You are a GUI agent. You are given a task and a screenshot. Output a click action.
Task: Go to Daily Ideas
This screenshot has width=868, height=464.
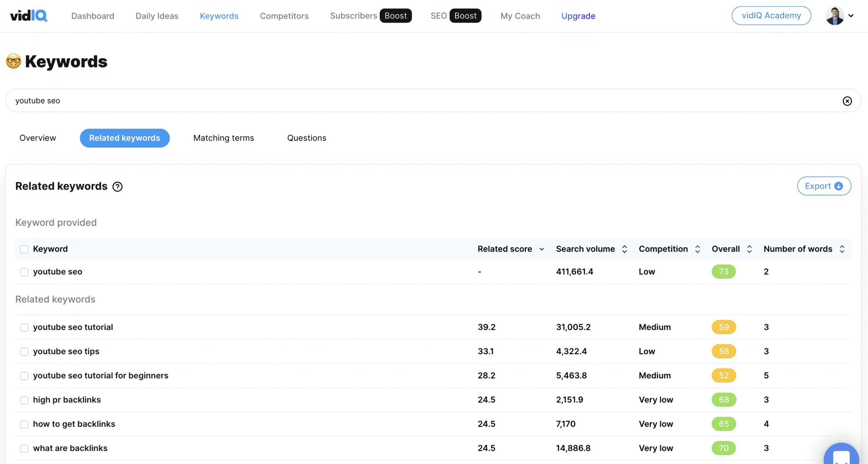[x=157, y=16]
